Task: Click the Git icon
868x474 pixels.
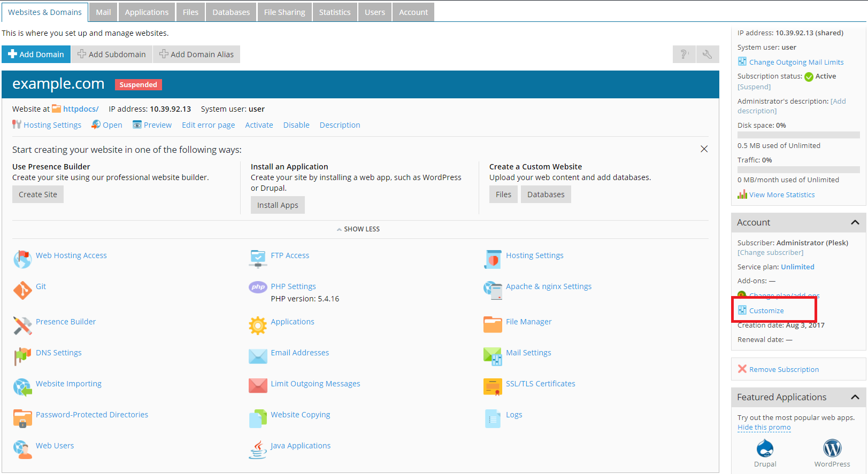Action: click(x=22, y=290)
